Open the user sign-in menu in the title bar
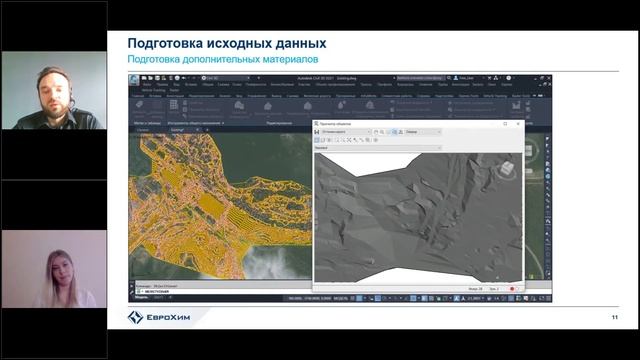This screenshot has width=640, height=360. 467,78
